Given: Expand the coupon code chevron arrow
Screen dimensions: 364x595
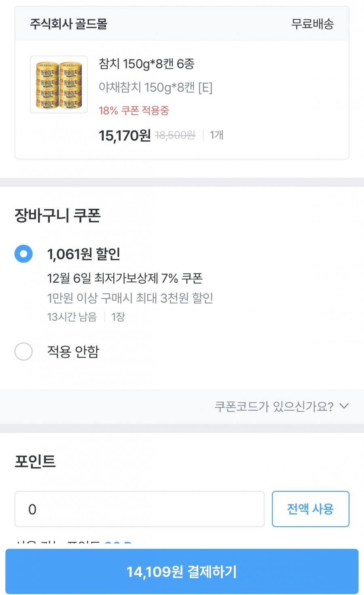Looking at the screenshot, I should coord(344,406).
